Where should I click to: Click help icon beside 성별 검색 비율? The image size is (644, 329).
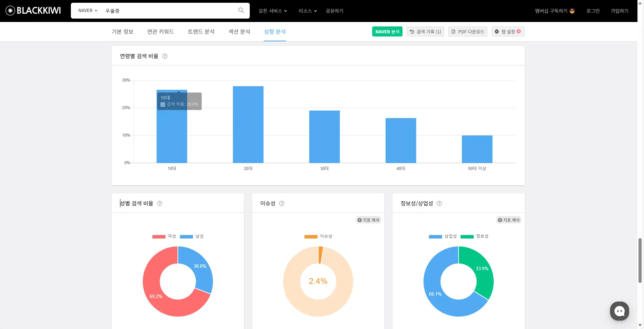click(x=160, y=203)
